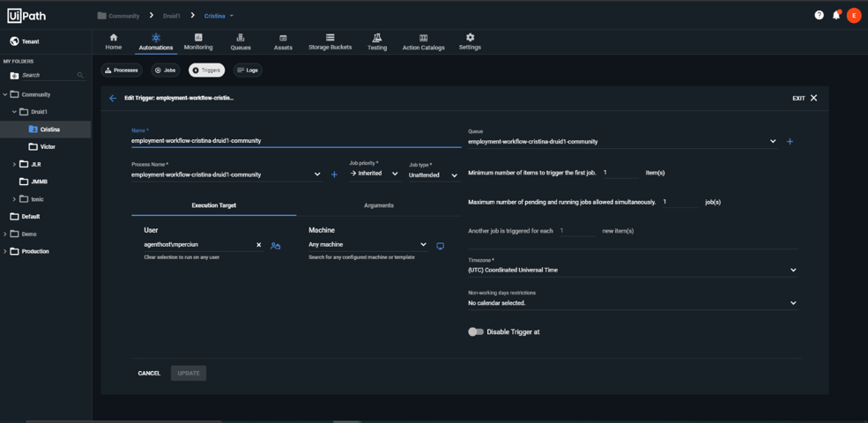This screenshot has width=868, height=423.
Task: Collapse the Druid1 folder
Action: coord(14,112)
